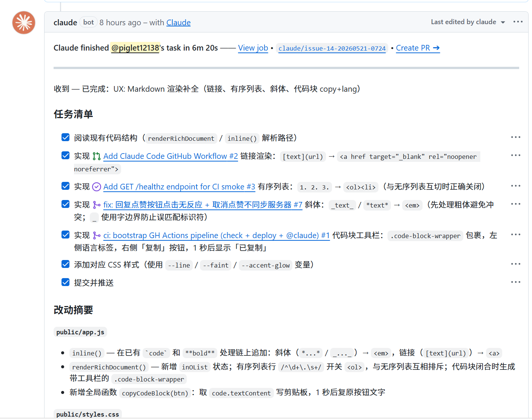Toggle the 添加对应 CSS 样式 checkbox

pyautogui.click(x=65, y=264)
